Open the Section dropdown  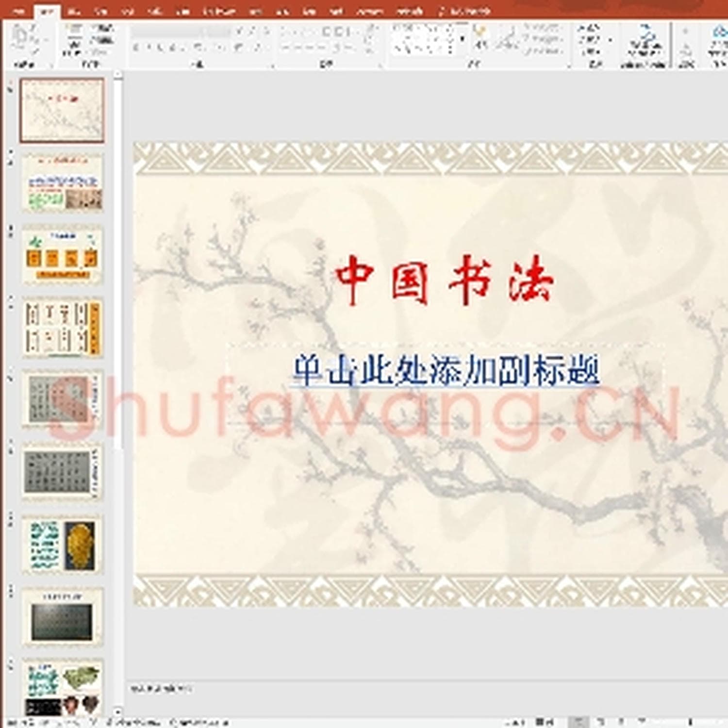click(x=99, y=51)
